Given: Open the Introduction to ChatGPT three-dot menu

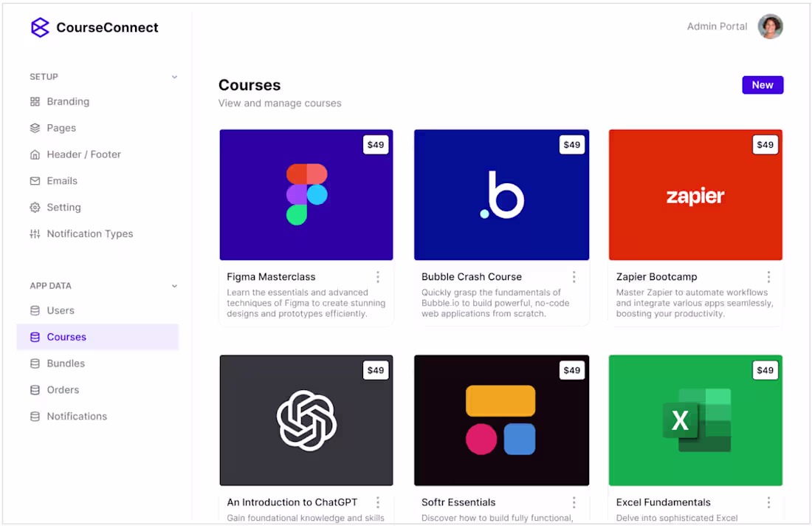Looking at the screenshot, I should 378,502.
